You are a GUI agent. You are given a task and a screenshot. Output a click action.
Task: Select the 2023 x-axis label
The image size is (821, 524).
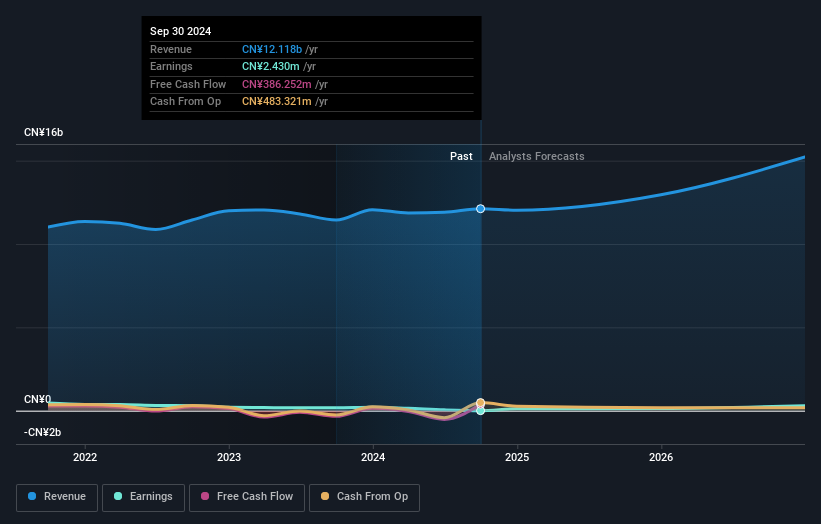click(229, 457)
